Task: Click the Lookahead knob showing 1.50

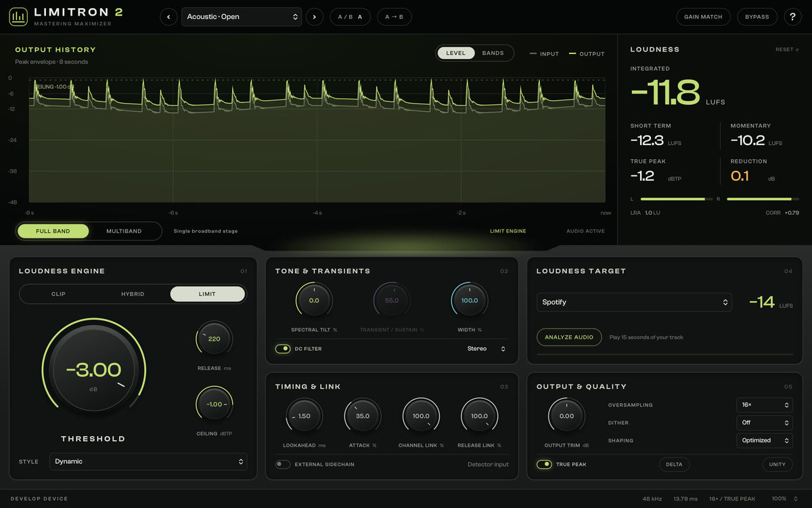Action: tap(304, 416)
